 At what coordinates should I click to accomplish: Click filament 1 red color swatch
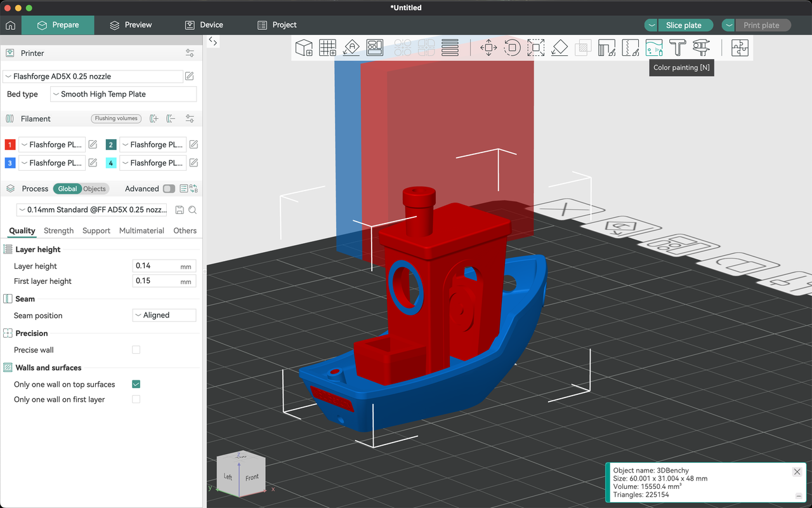(x=10, y=145)
